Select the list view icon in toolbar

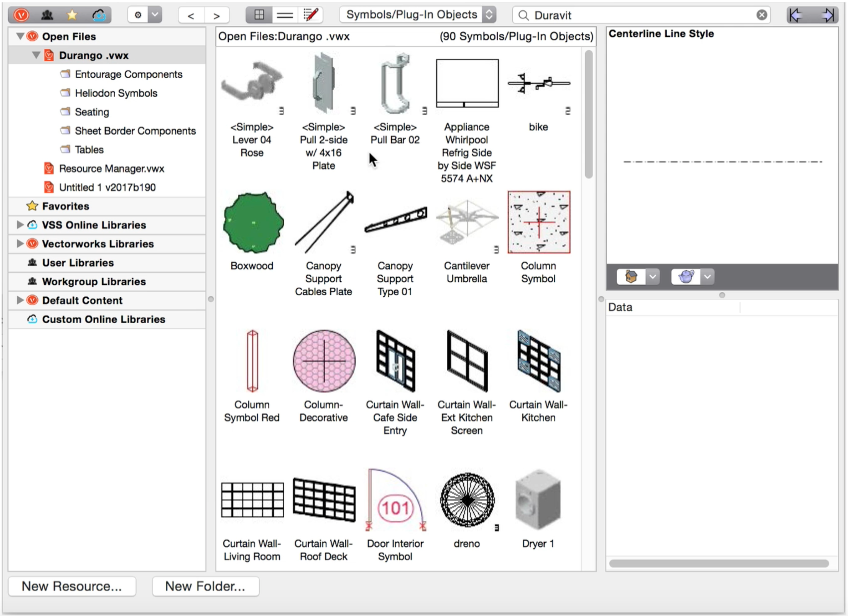point(284,15)
